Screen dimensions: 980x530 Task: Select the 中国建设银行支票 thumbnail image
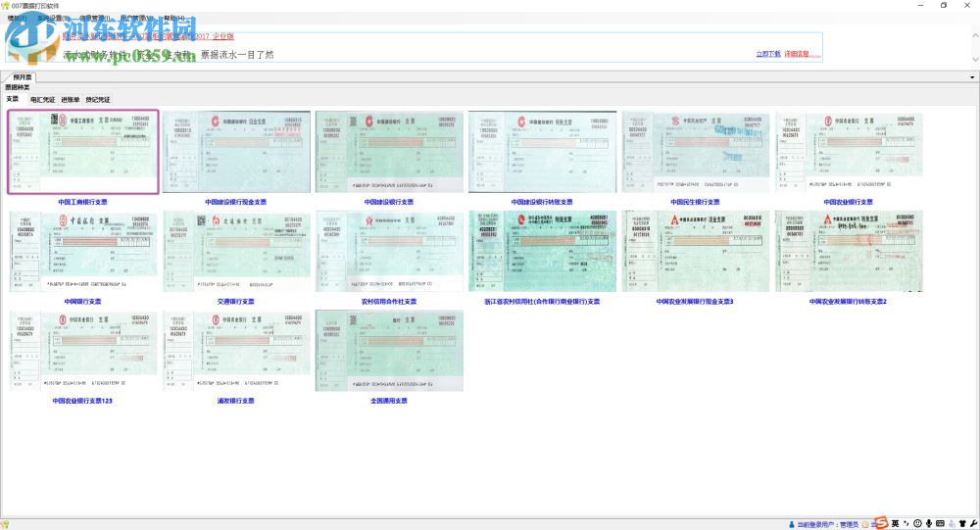click(389, 152)
